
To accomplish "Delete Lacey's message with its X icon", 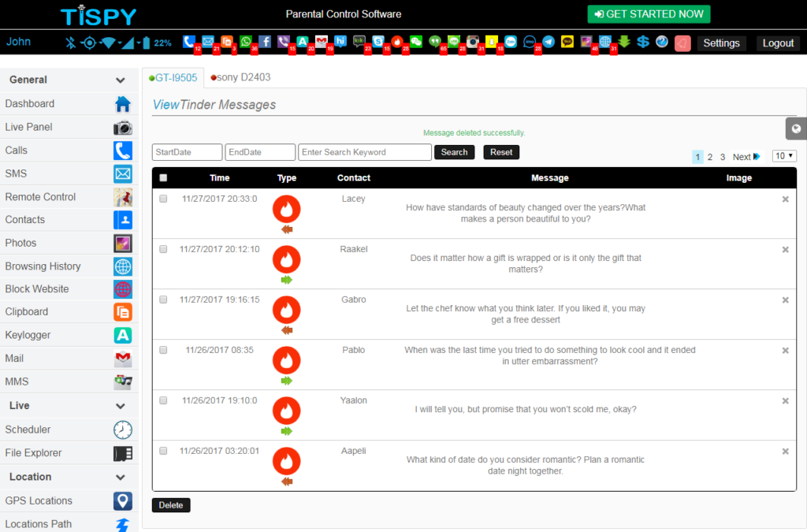I will click(x=786, y=199).
